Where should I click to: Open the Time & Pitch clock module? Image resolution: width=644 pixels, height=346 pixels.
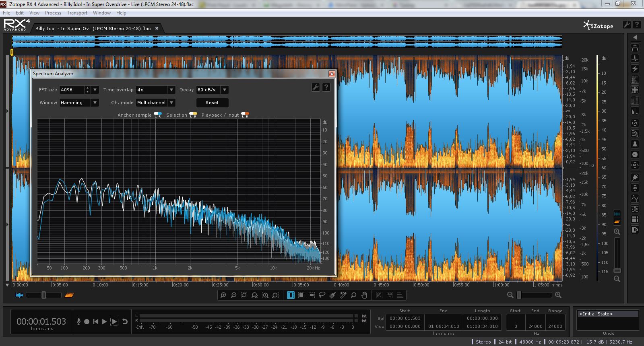tap(635, 154)
